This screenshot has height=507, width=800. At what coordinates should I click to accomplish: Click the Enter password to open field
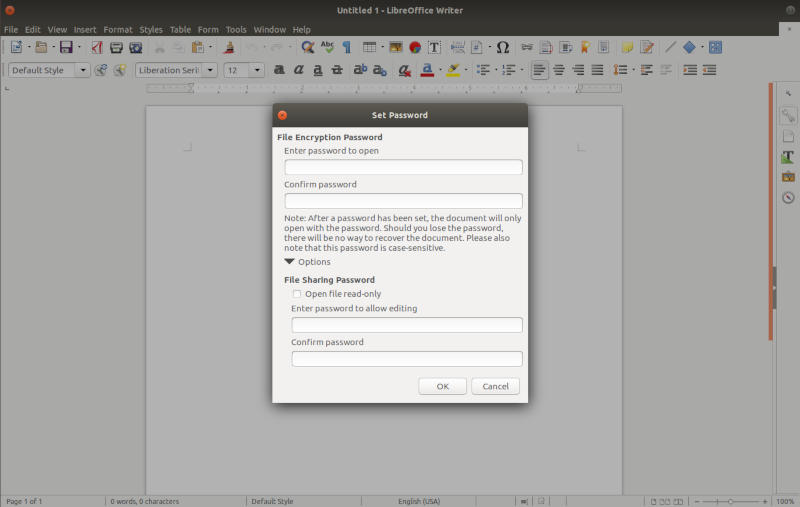[403, 167]
